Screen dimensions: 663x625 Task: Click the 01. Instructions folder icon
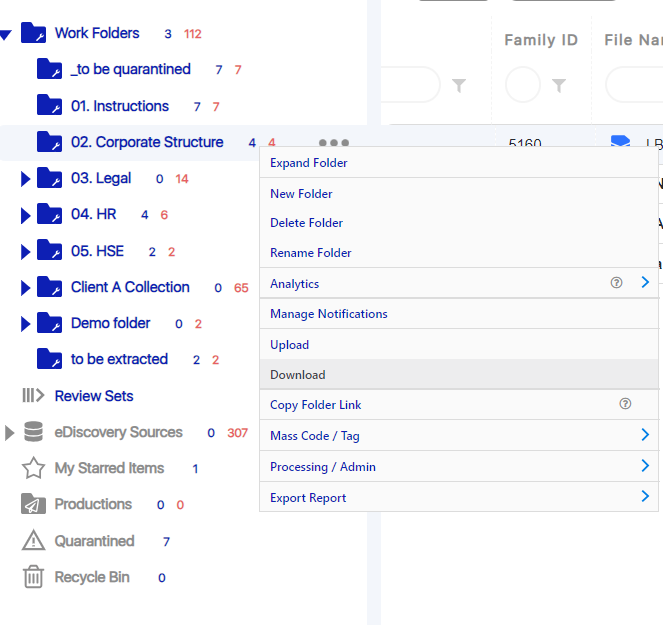49,105
